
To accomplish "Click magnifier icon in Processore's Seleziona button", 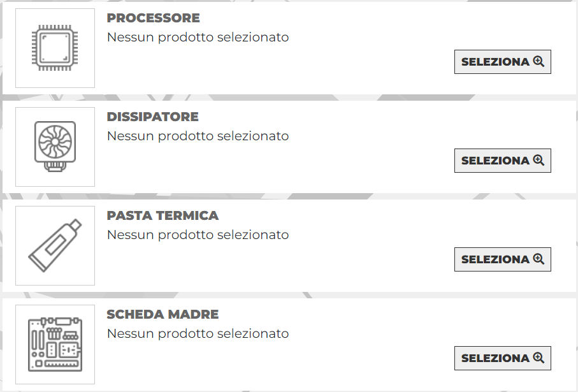I will tap(539, 62).
